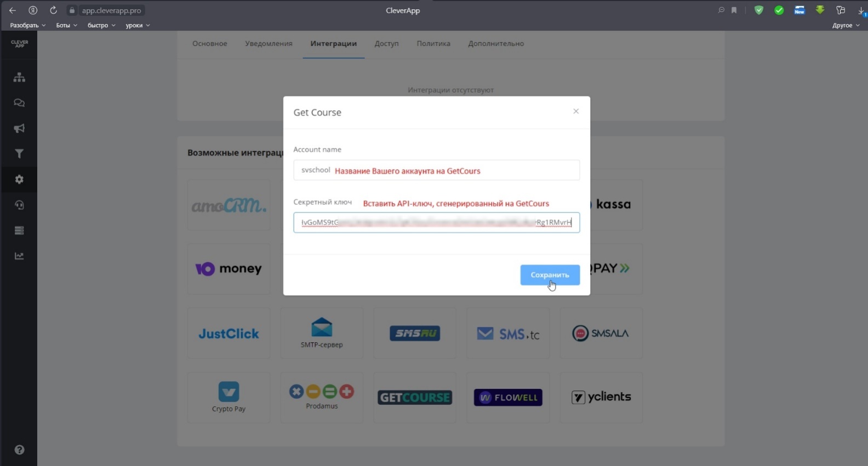The image size is (868, 466).
Task: Click the help question mark icon
Action: tap(19, 450)
